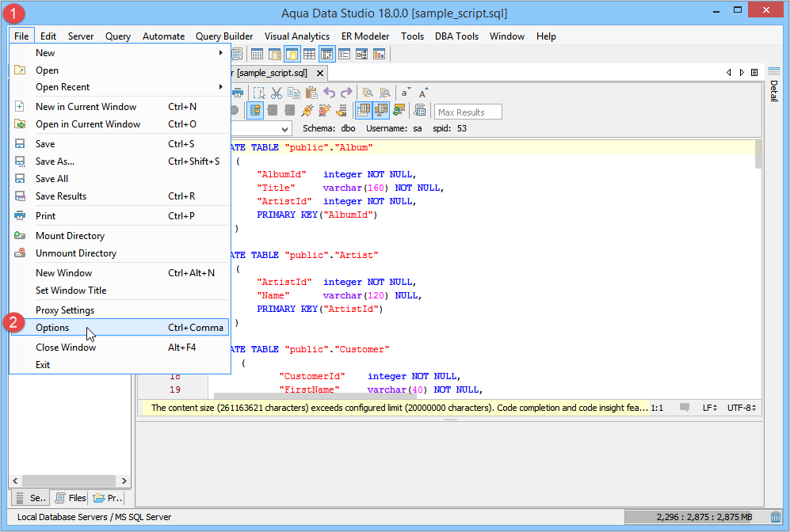This screenshot has height=532, width=790.
Task: Click the Paste clipboard icon
Action: [311, 93]
